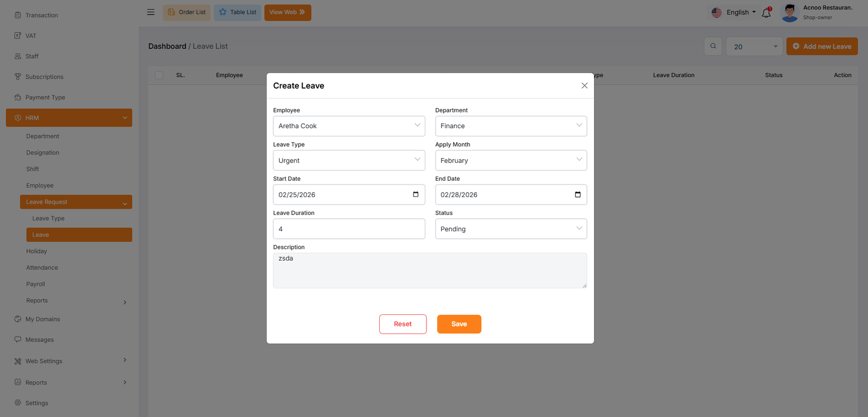Change the Apply Month dropdown from February
The image size is (868, 417).
pos(510,160)
